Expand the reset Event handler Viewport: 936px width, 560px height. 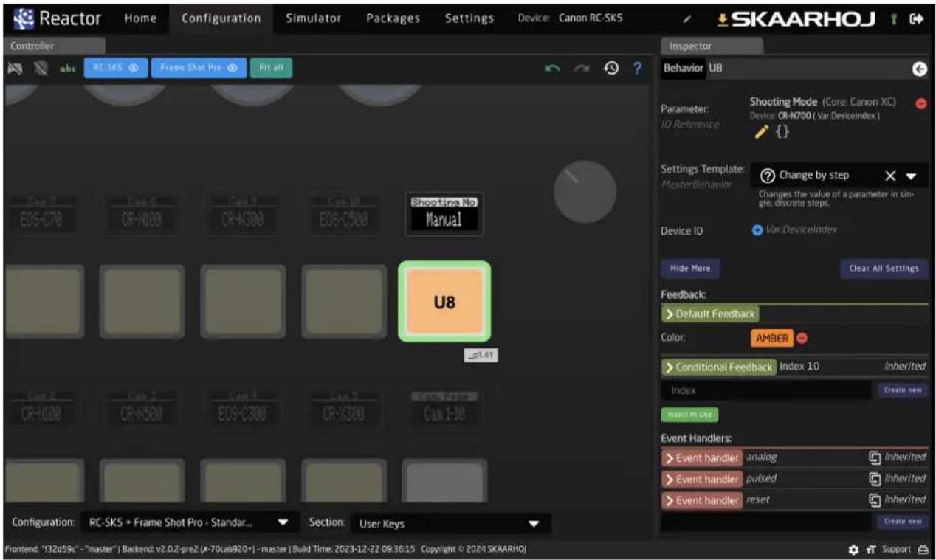701,500
